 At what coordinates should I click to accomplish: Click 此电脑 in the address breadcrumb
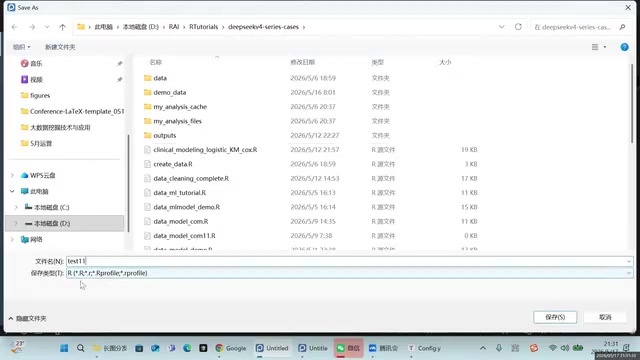click(x=104, y=27)
